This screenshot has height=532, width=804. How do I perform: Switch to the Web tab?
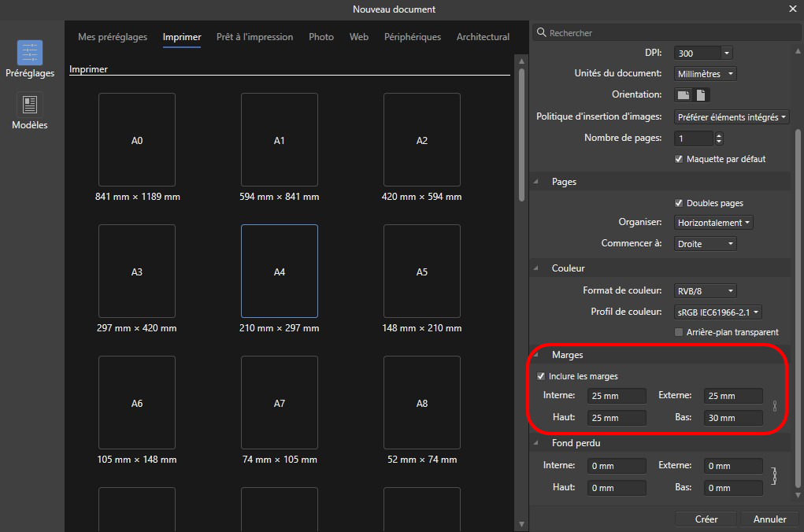point(359,37)
